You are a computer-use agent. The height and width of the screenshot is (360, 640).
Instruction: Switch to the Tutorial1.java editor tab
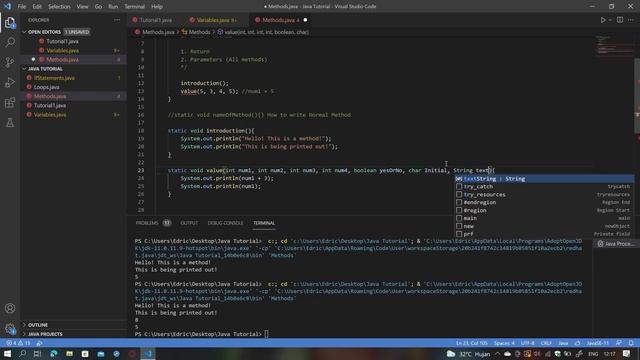click(x=156, y=20)
